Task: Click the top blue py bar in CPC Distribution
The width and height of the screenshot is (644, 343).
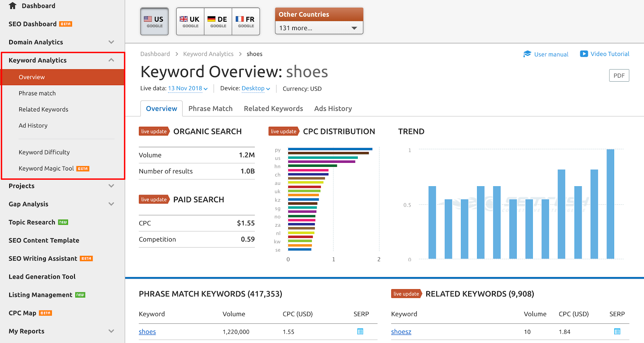Action: click(x=330, y=149)
